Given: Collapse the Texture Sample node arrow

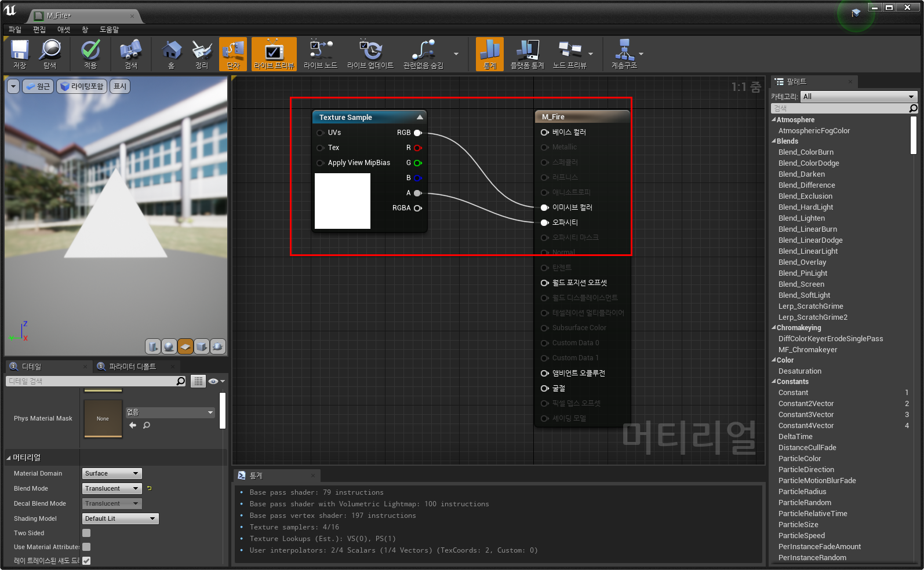Looking at the screenshot, I should coord(420,117).
